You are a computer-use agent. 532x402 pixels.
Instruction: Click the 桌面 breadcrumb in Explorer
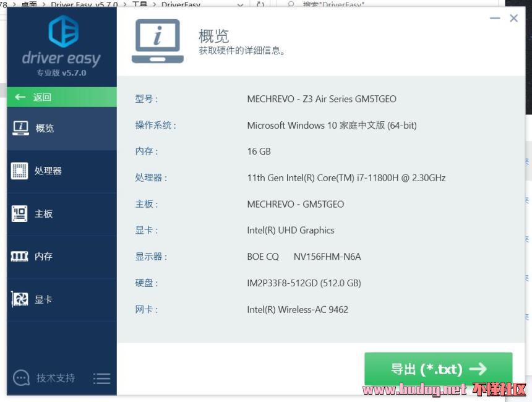(29, 4)
